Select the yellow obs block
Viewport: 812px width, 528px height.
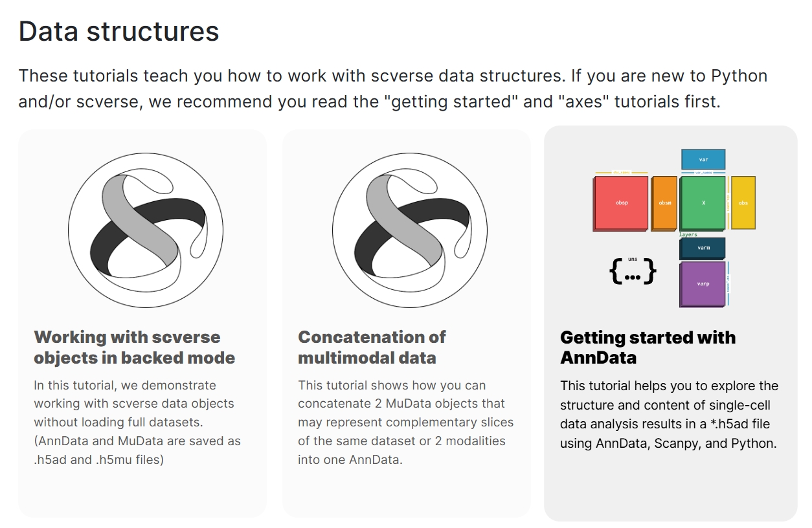[x=743, y=203]
